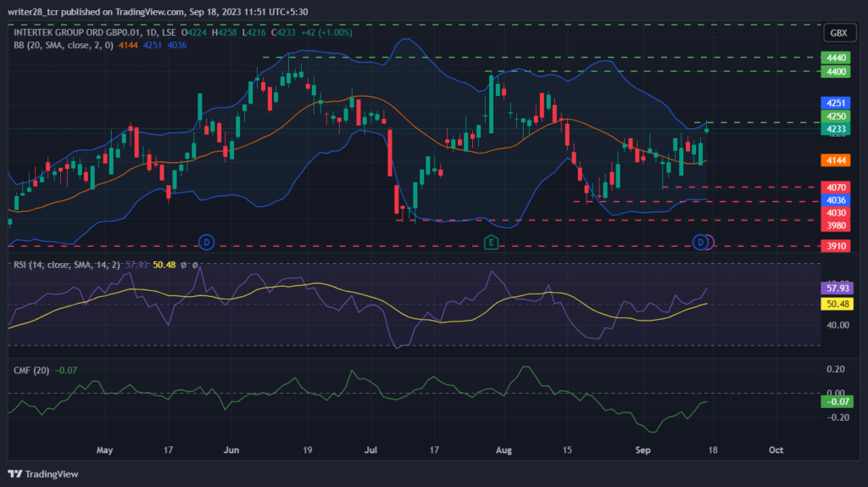
Task: Click the Jul label on time axis
Action: (370, 450)
